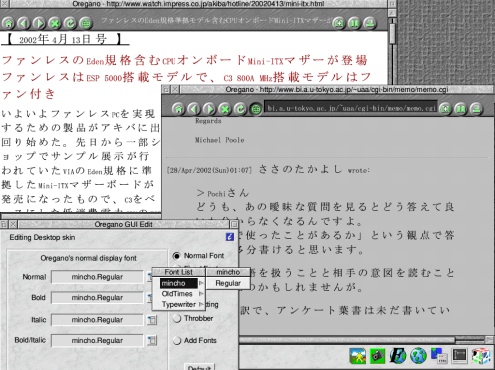
Task: Click the Back arrow in front browser window
Action: 194,109
